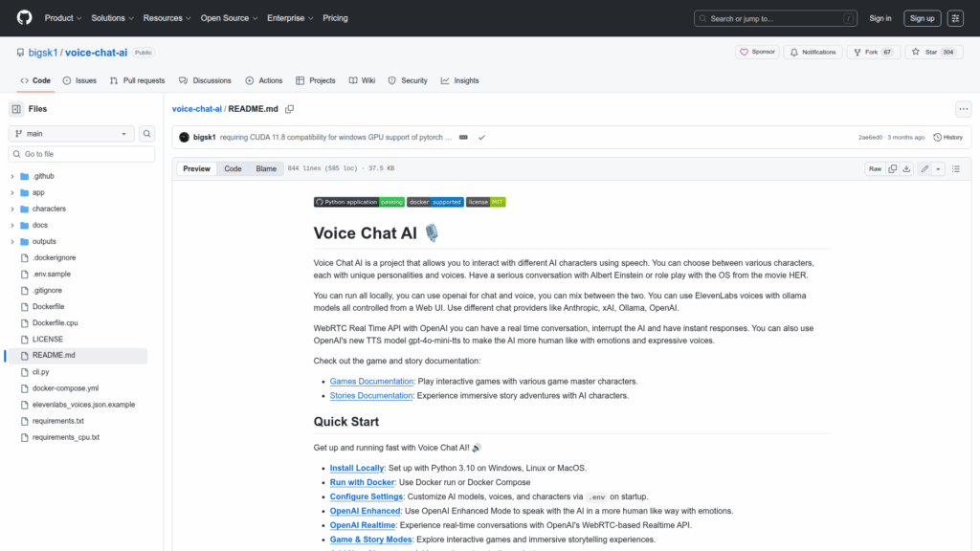Select Dockerfile in the file tree
Screen dimensions: 980x551
click(x=49, y=306)
